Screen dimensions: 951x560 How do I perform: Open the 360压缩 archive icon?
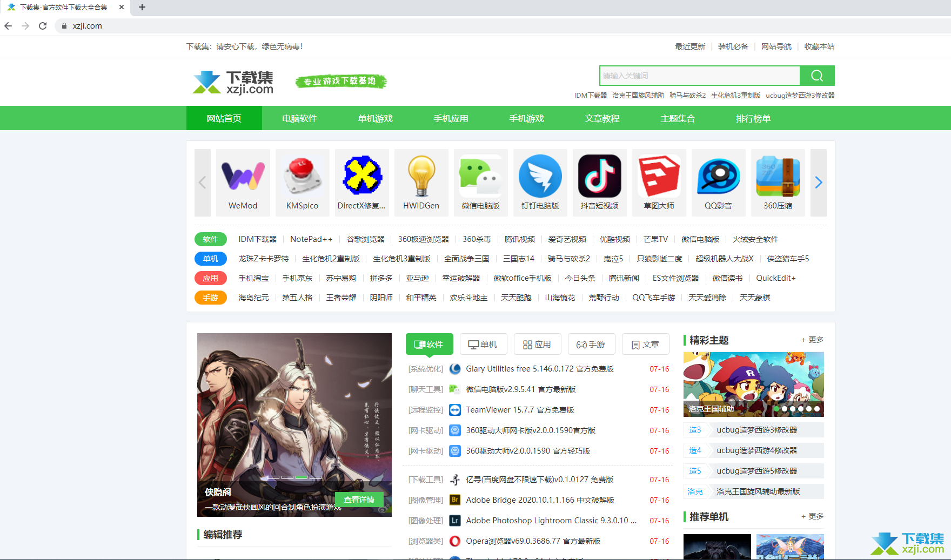click(x=778, y=176)
